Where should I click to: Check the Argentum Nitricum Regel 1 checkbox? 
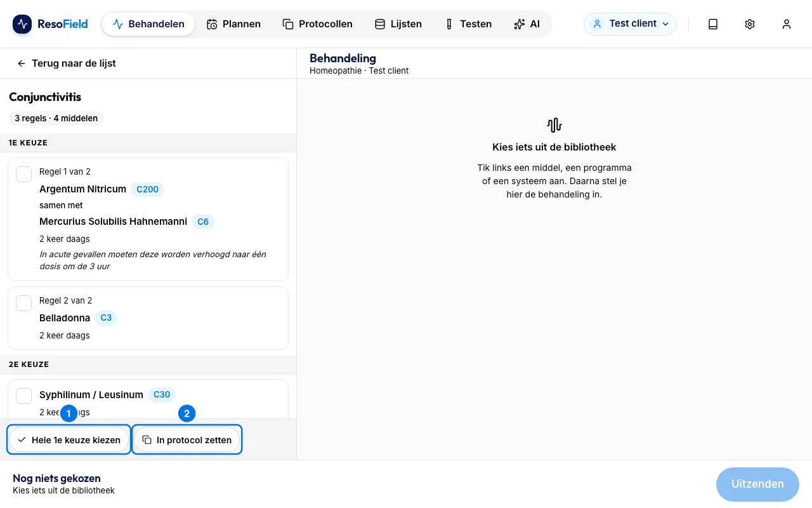click(23, 174)
